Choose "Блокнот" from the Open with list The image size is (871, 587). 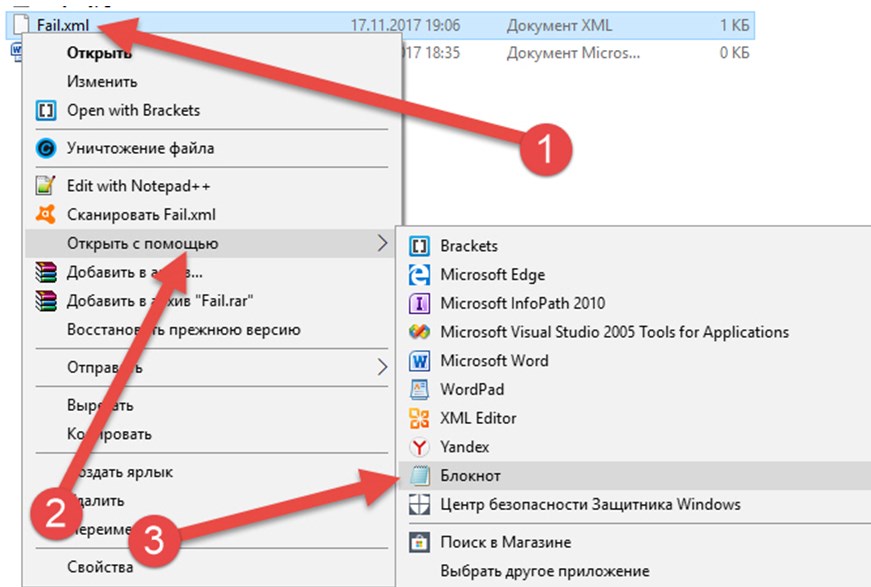[470, 476]
